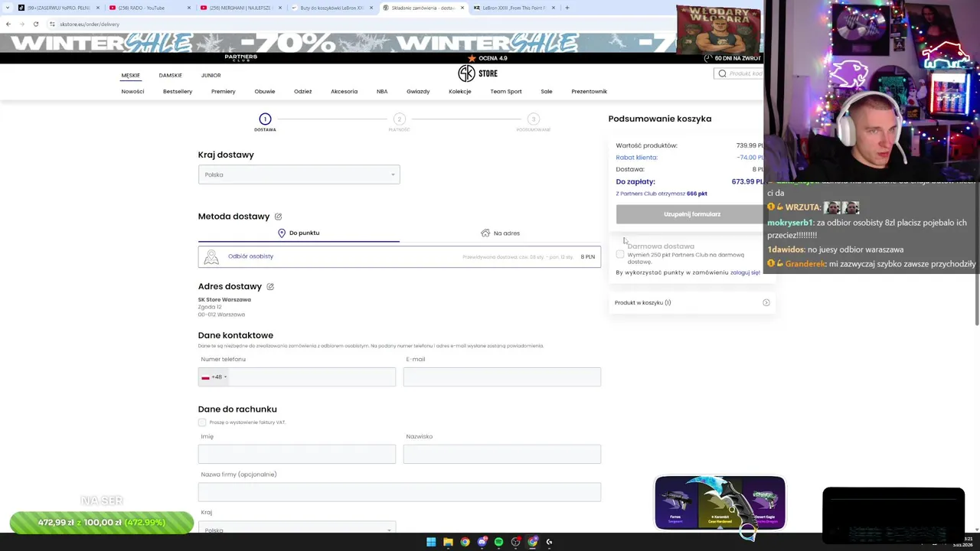The image size is (980, 551).
Task: Focus the Nazwisko input field
Action: point(501,454)
